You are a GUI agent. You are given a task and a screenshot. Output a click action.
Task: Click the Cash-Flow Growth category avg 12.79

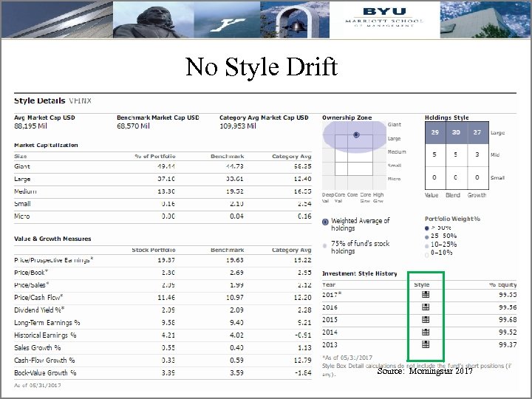click(303, 361)
